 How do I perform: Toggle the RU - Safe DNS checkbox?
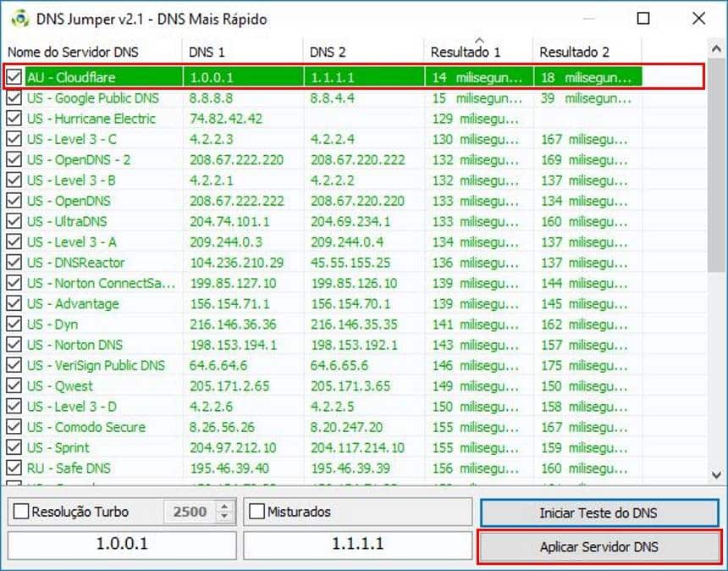14,468
